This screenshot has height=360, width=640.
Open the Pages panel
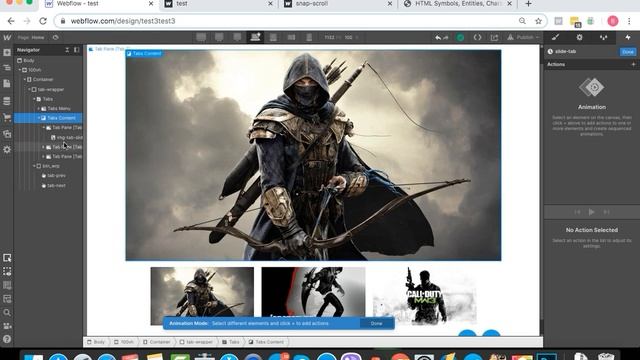point(7,84)
